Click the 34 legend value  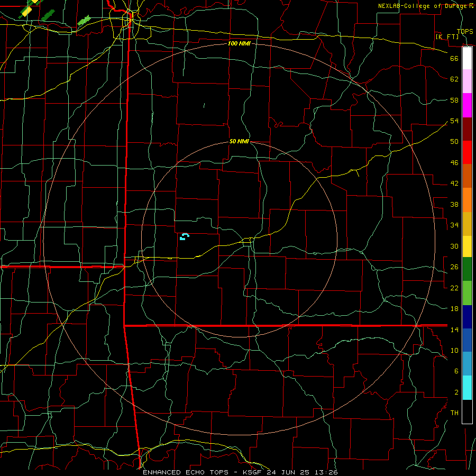click(x=454, y=225)
